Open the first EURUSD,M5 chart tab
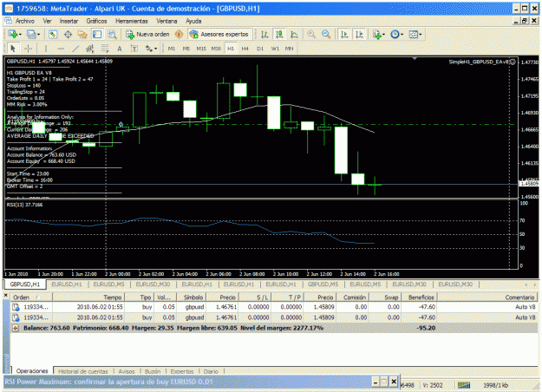542x392 pixels. [x=108, y=284]
